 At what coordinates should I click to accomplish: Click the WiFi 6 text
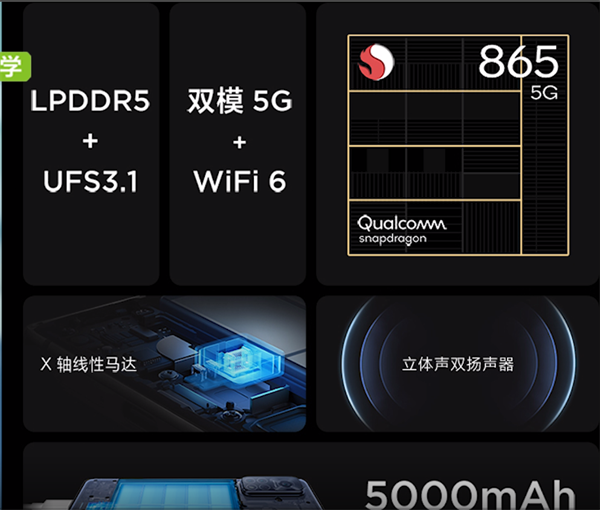(x=240, y=181)
